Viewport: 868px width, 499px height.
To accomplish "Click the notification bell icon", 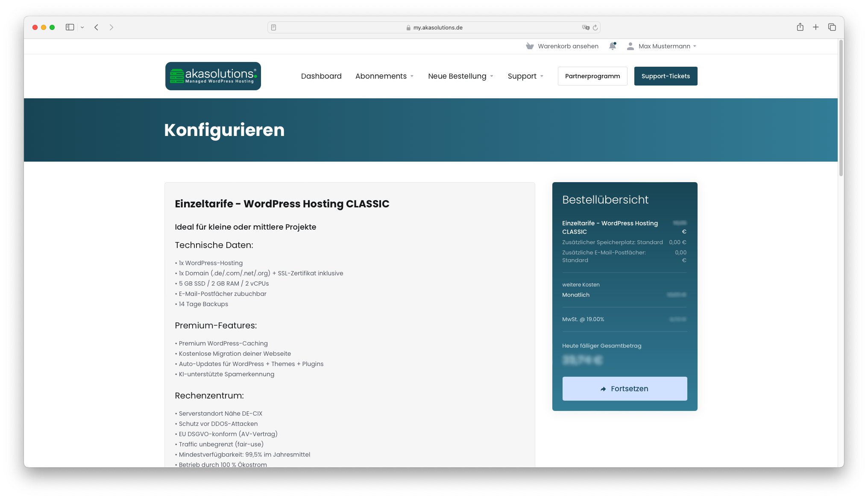I will (612, 46).
